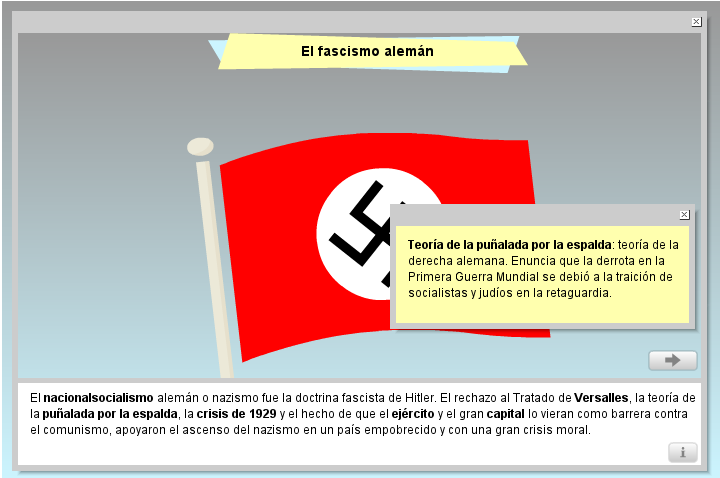
Task: Close the yellow definition popup
Action: coord(684,214)
